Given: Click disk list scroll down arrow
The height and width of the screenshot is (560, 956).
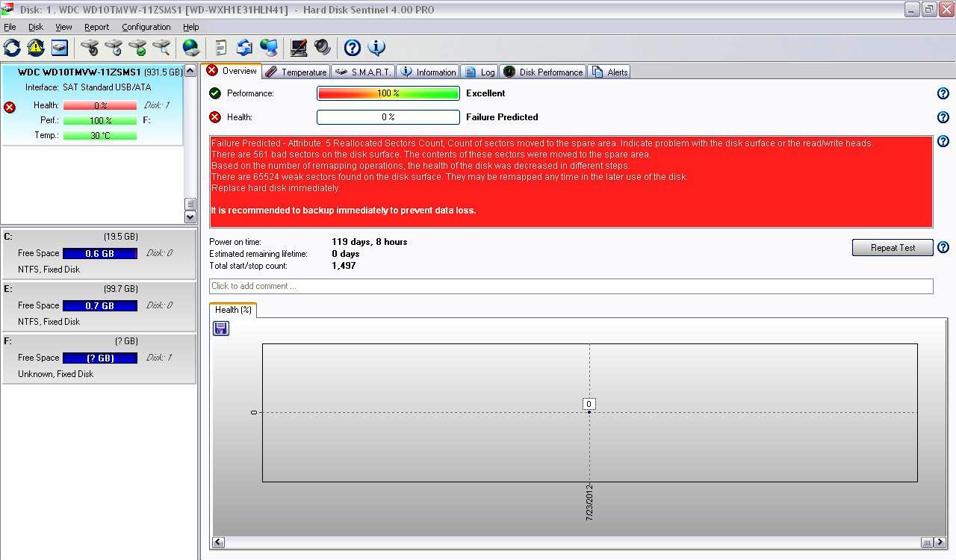Looking at the screenshot, I should pyautogui.click(x=190, y=217).
